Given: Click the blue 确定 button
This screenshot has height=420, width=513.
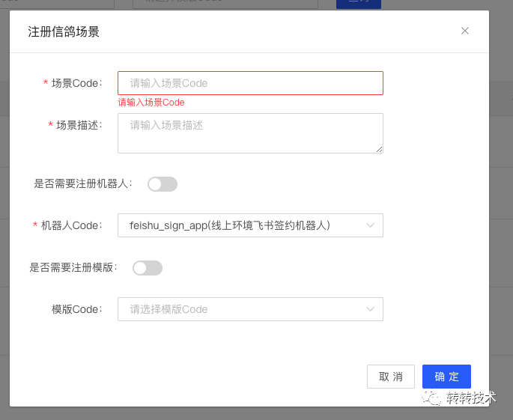Looking at the screenshot, I should pyautogui.click(x=446, y=377).
